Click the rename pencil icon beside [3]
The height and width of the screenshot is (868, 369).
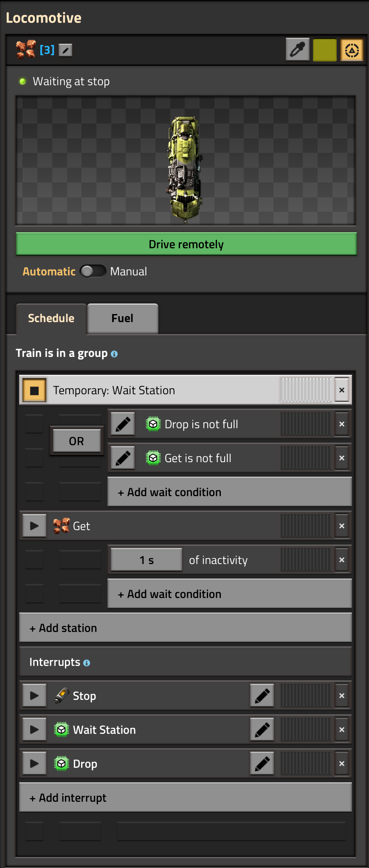coord(65,50)
